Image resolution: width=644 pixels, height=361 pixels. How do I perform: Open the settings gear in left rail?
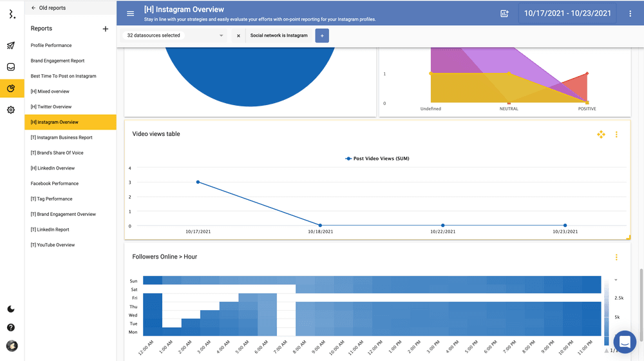[x=11, y=110]
